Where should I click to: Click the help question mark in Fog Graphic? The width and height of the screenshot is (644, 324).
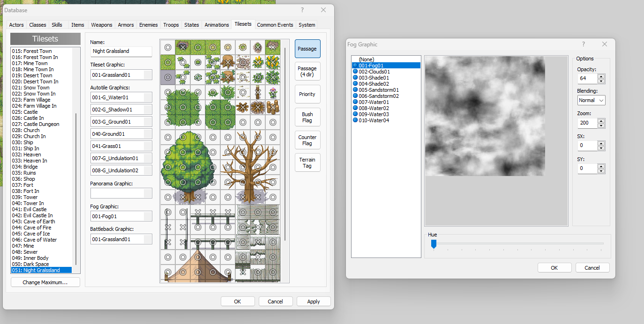click(x=584, y=44)
